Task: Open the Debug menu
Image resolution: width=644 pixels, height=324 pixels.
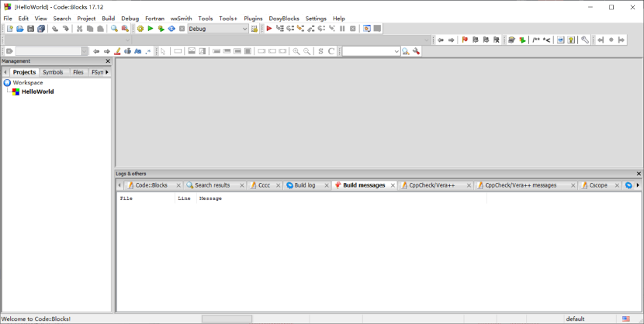Action: 130,19
